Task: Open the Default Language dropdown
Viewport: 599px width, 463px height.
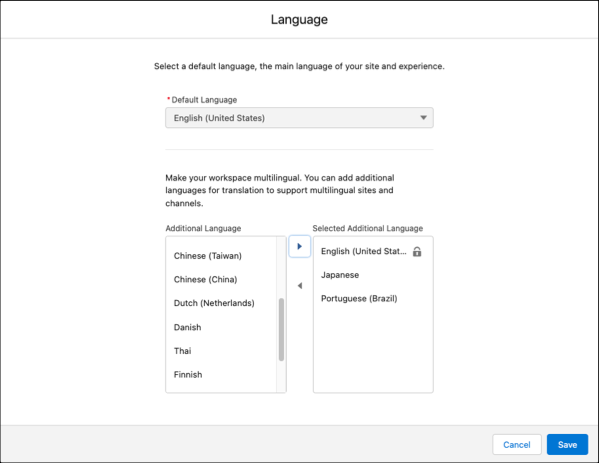Action: pyautogui.click(x=299, y=118)
